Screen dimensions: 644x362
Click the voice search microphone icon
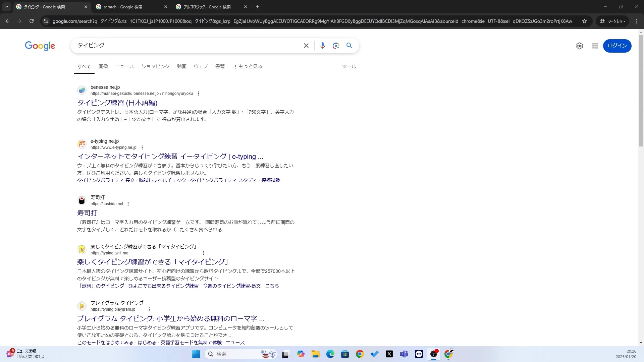point(322,46)
